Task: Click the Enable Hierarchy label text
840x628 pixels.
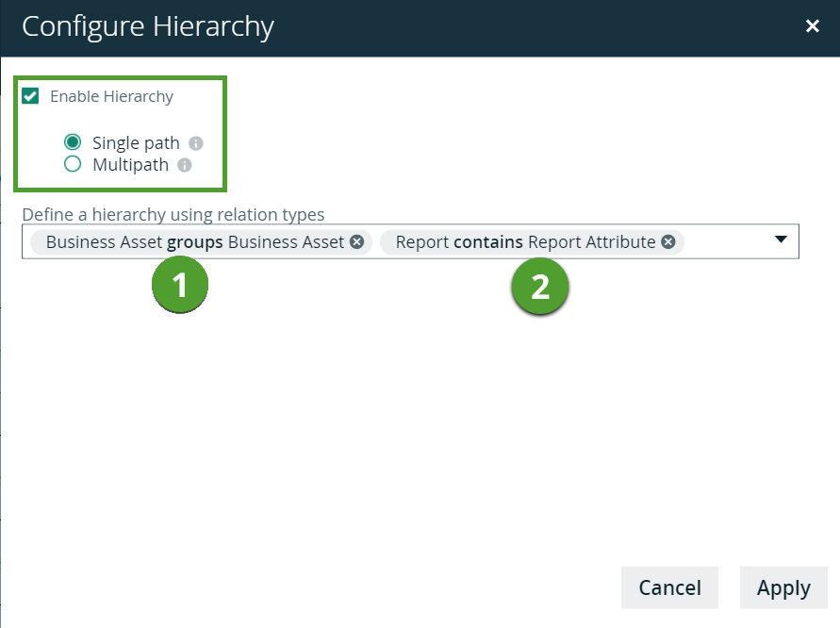Action: 111,96
